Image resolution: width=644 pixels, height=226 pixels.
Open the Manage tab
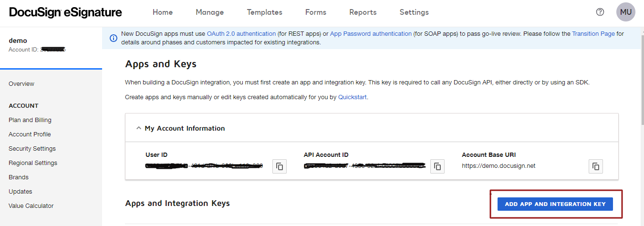tap(210, 12)
